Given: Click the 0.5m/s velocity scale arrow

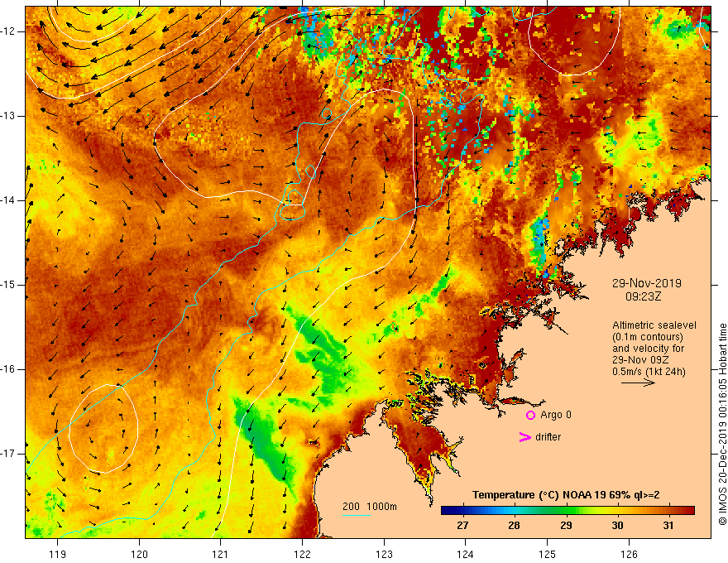Looking at the screenshot, I should point(638,383).
